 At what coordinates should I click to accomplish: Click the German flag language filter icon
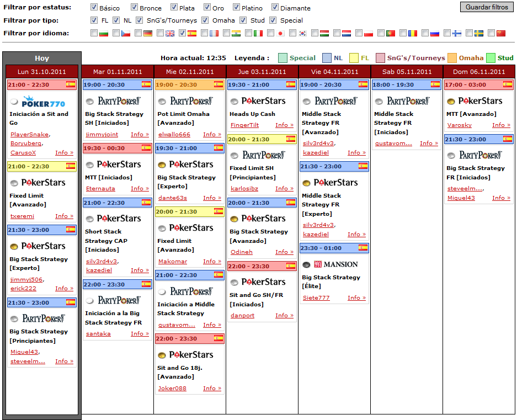tap(148, 33)
